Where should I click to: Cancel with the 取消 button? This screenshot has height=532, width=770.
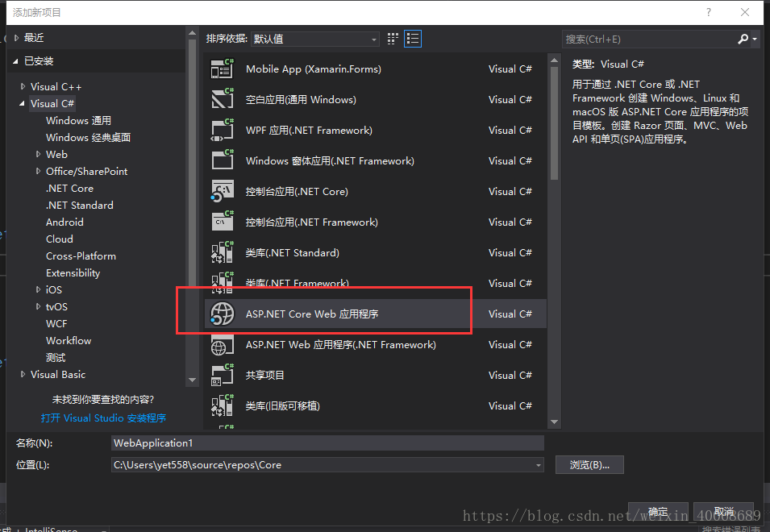724,511
